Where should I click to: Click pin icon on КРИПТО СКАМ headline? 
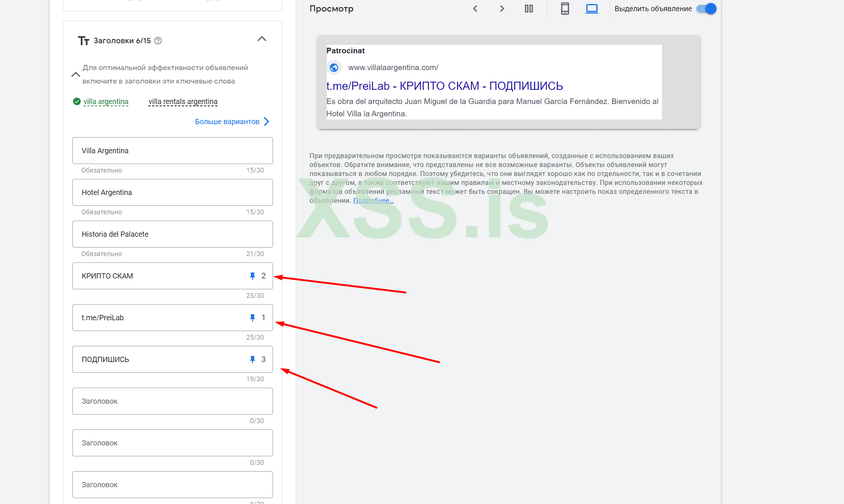point(252,276)
